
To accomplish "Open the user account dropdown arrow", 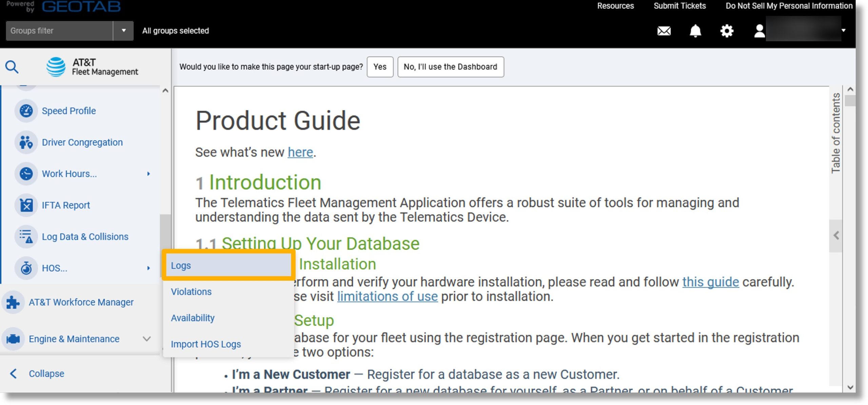I will (x=843, y=30).
